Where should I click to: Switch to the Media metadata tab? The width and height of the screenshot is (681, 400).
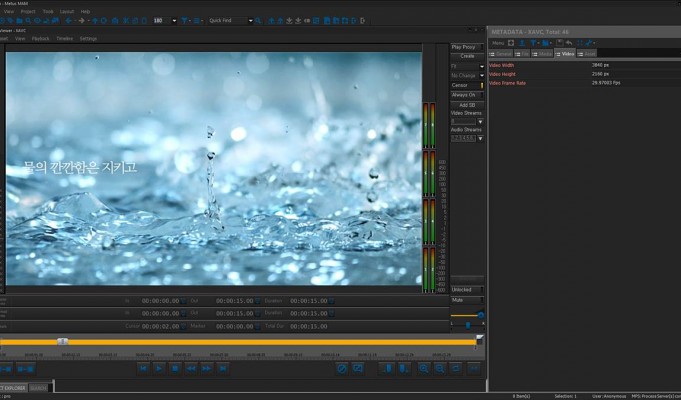pos(542,53)
